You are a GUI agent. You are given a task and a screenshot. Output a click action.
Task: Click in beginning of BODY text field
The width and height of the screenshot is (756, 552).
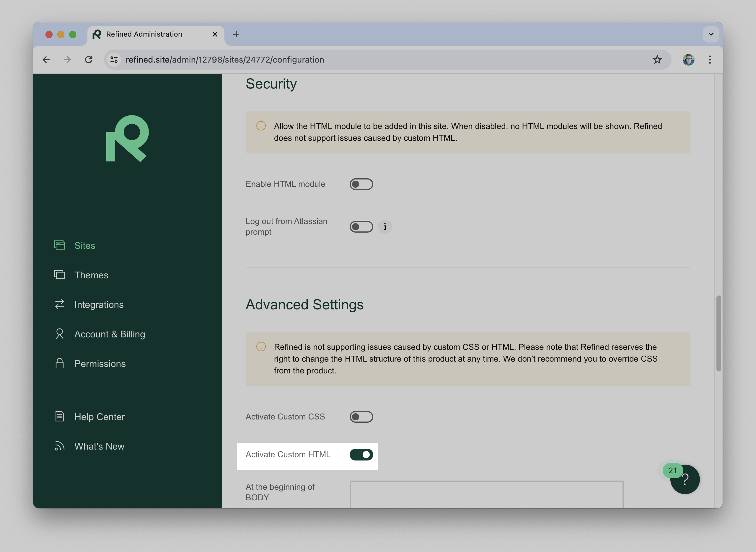coord(486,494)
